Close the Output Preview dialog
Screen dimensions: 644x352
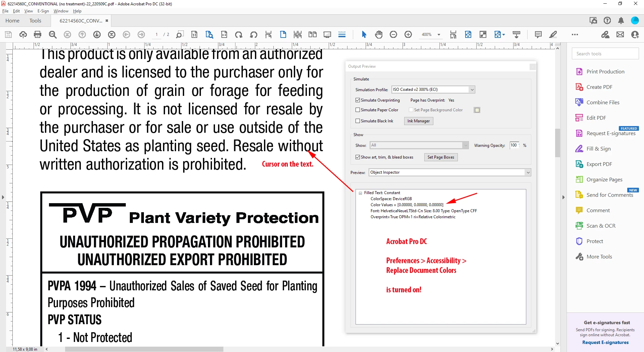tap(532, 67)
